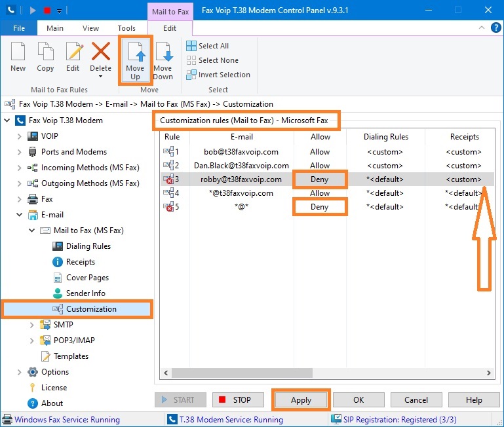
Task: Switch to the Main tab
Action: pyautogui.click(x=55, y=28)
